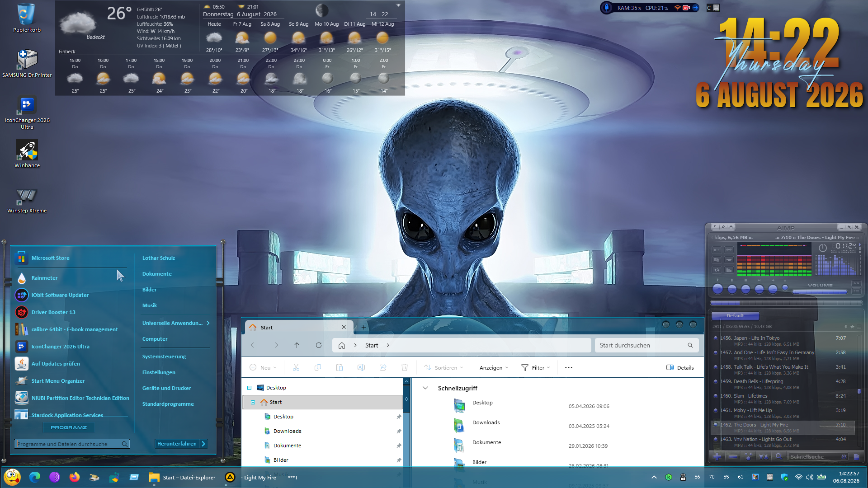The height and width of the screenshot is (488, 868).
Task: Seek in AIMP track progress bar
Action: coord(786,303)
